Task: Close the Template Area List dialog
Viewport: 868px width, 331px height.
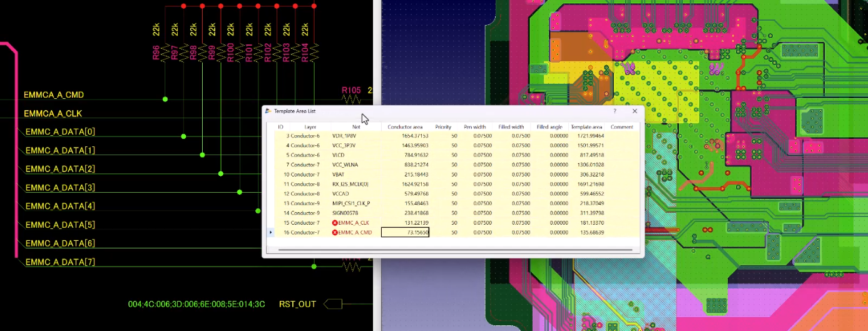Action: 635,111
